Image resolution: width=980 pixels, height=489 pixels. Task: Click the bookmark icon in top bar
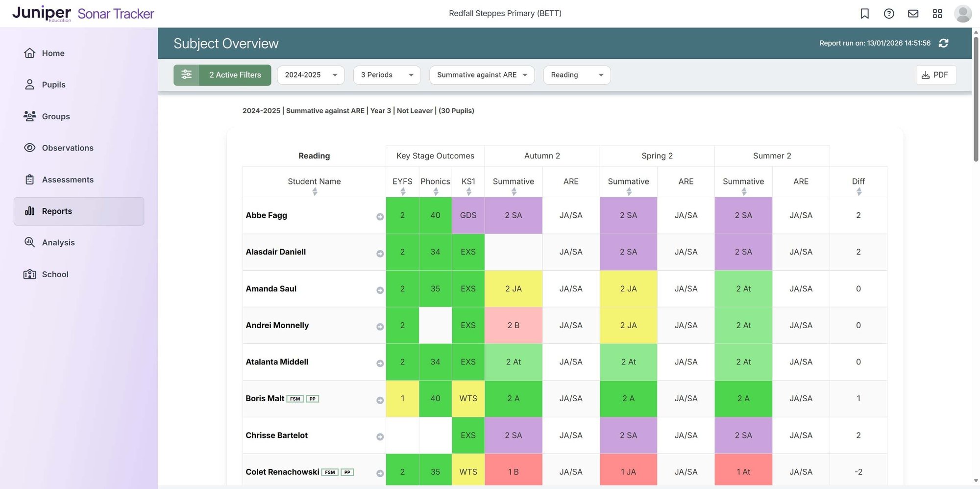coord(864,13)
